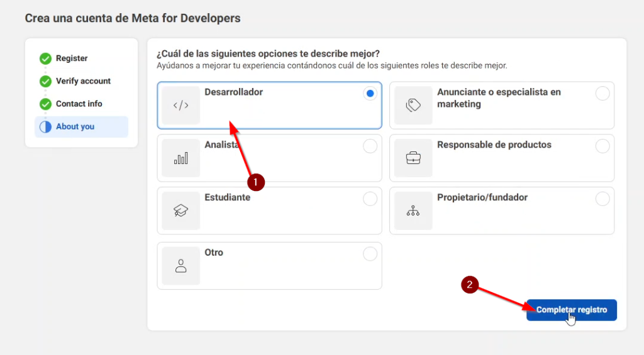Click Anunciante o especialista en marketing text
The height and width of the screenshot is (355, 644).
pyautogui.click(x=499, y=98)
